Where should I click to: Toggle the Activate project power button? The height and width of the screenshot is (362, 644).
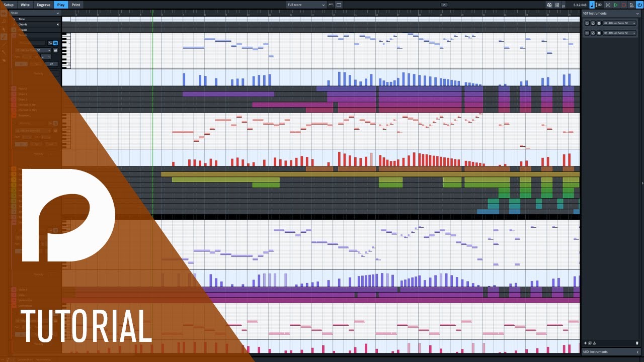639,5
